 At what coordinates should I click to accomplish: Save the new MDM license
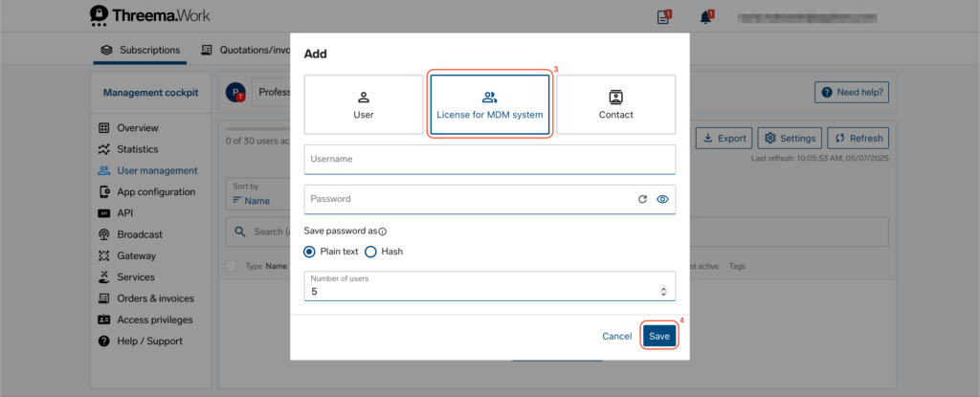coord(658,336)
